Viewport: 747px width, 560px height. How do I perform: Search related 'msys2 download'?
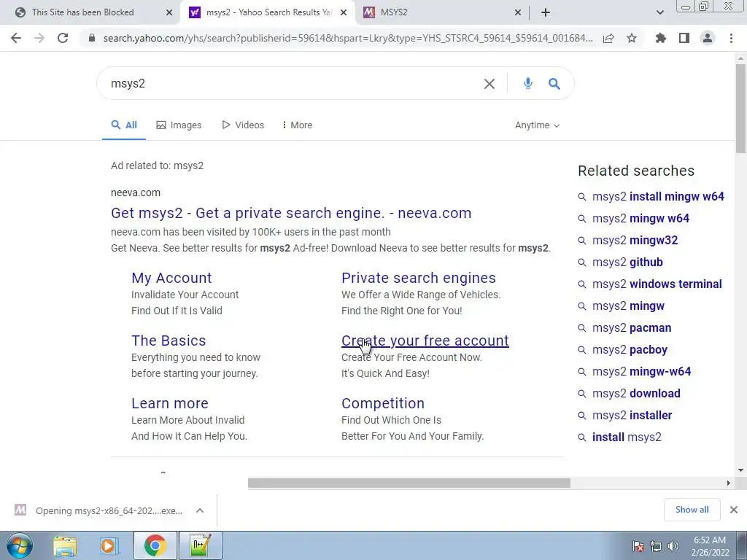pyautogui.click(x=636, y=394)
